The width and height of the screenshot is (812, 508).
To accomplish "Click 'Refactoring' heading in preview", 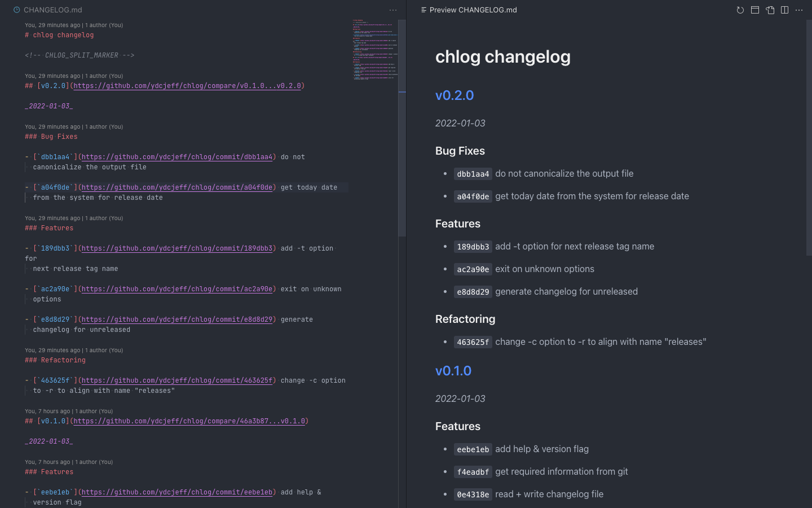I will tap(465, 319).
